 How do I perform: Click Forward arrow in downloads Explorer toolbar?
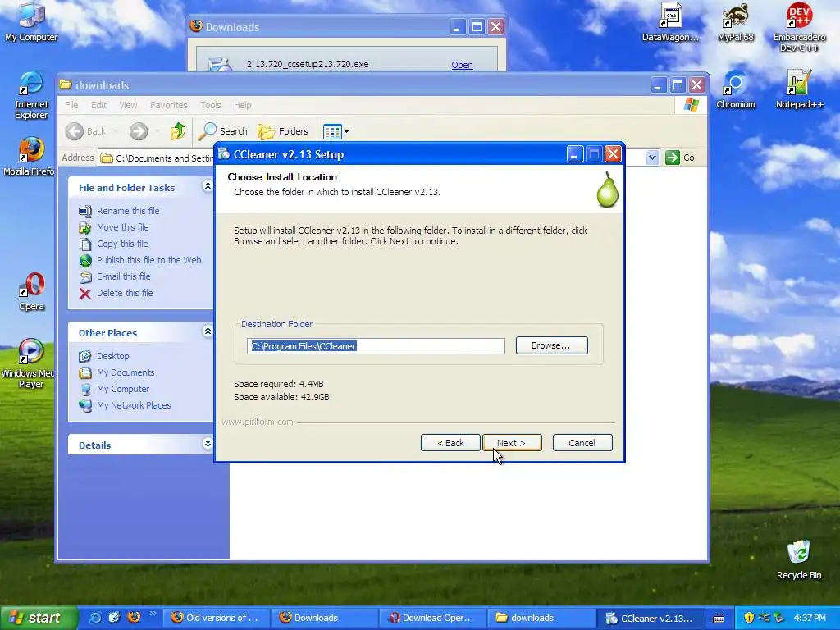pyautogui.click(x=139, y=131)
